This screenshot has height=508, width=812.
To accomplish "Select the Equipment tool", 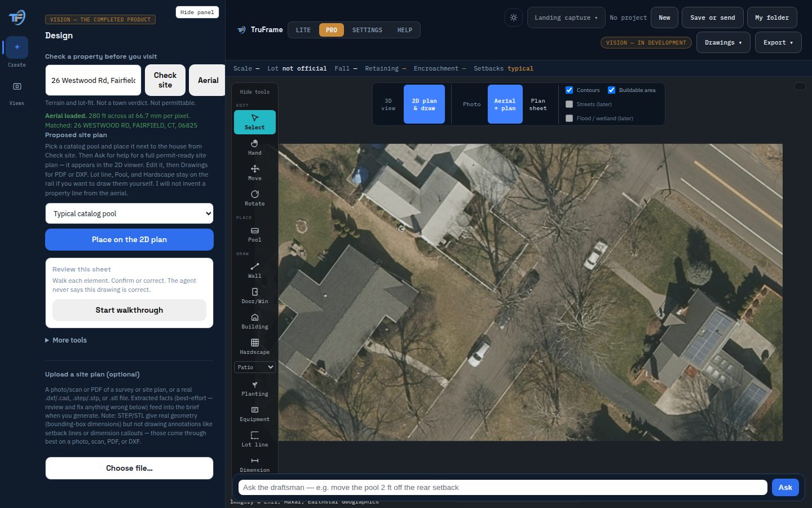I will pyautogui.click(x=255, y=414).
